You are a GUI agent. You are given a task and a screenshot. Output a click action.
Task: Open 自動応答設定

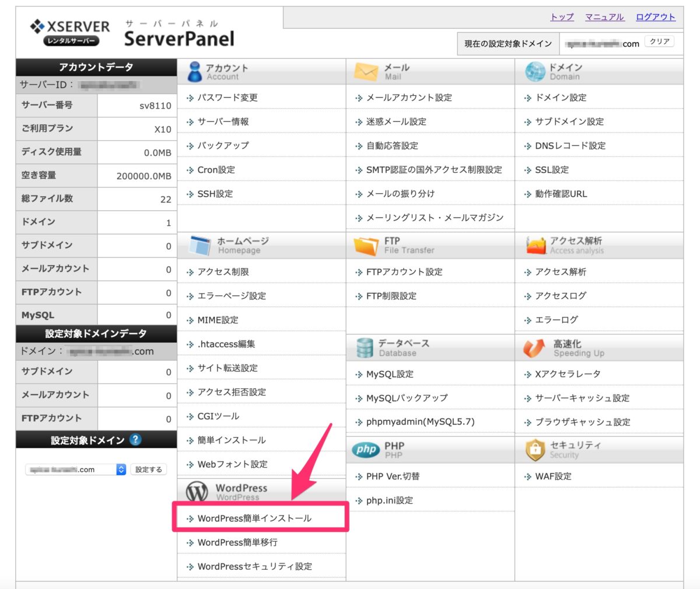point(392,145)
